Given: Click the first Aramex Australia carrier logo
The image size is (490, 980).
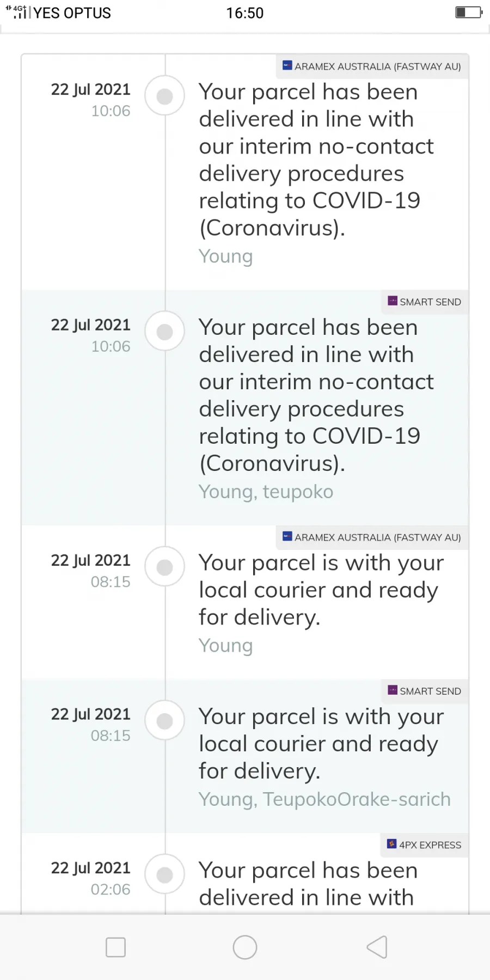Looking at the screenshot, I should point(287,66).
